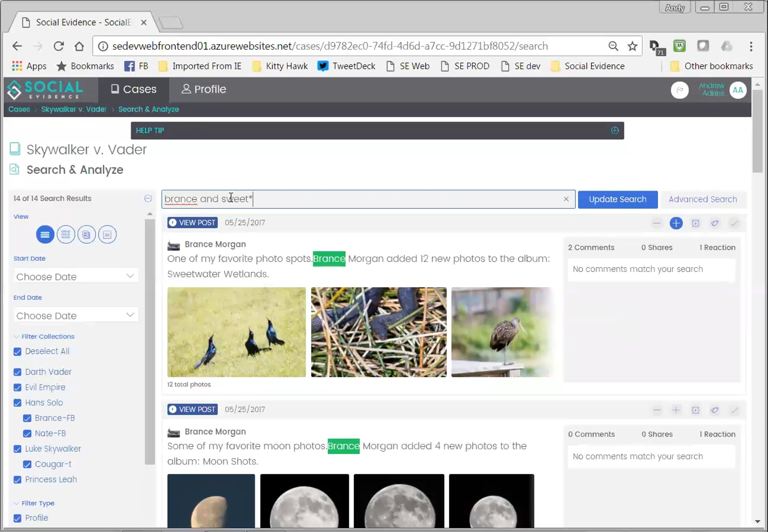Tag the Moon Shots post
The height and width of the screenshot is (532, 768).
715,410
